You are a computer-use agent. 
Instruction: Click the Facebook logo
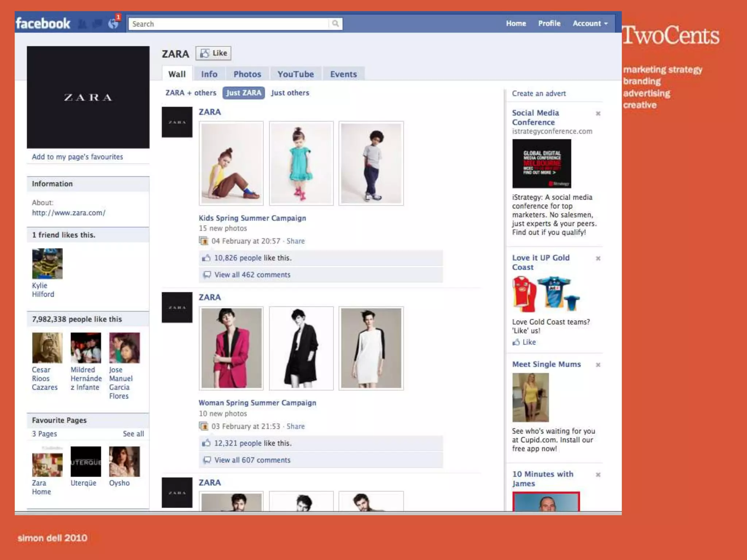43,24
